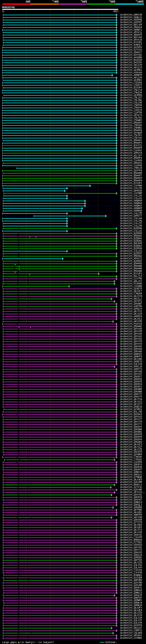Select label UniRef100_B5A4N8
The width and height of the screenshot is (146, 644).
point(131,269)
